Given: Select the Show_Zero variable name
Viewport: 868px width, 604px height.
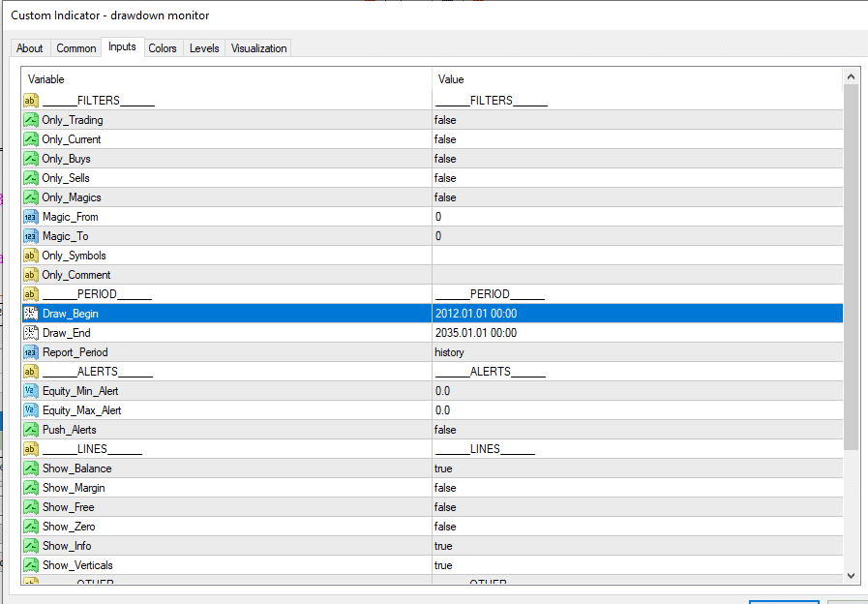Looking at the screenshot, I should tap(70, 527).
